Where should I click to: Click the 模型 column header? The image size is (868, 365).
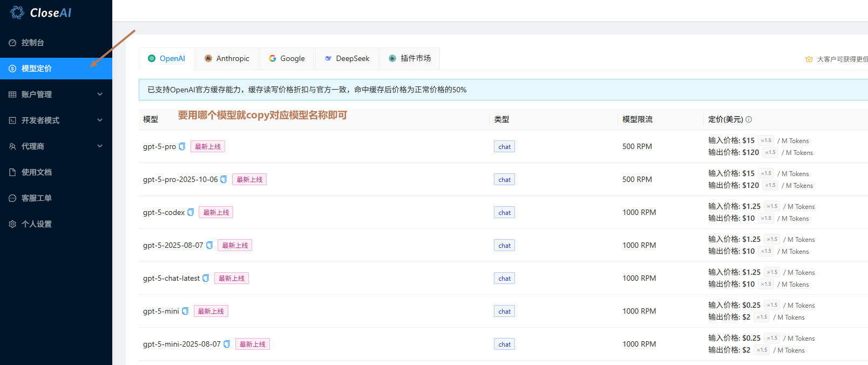coord(151,119)
